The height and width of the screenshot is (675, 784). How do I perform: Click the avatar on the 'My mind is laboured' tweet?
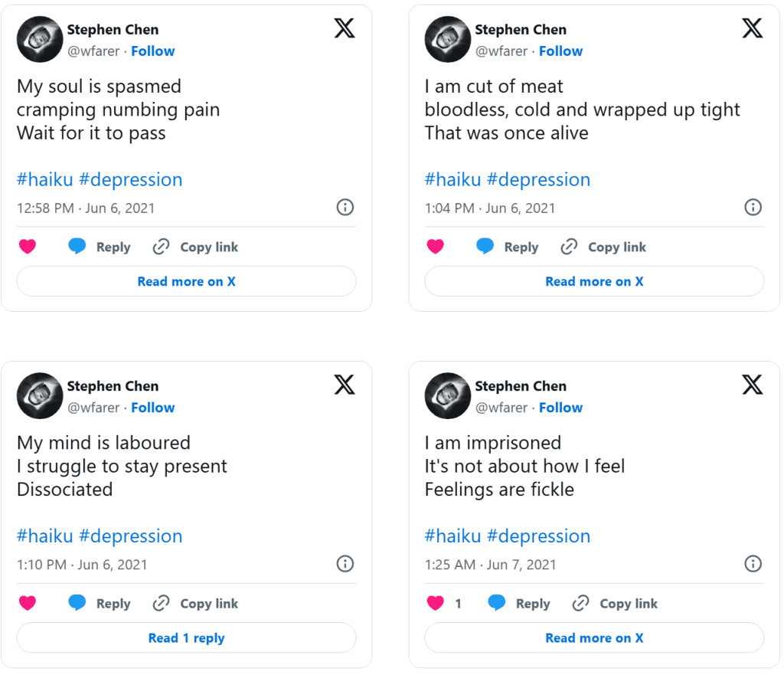[40, 395]
